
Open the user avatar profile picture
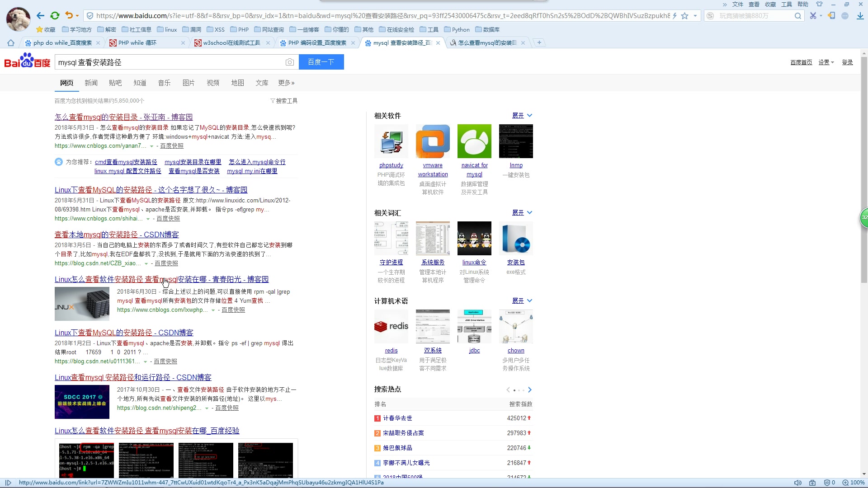[x=18, y=19]
